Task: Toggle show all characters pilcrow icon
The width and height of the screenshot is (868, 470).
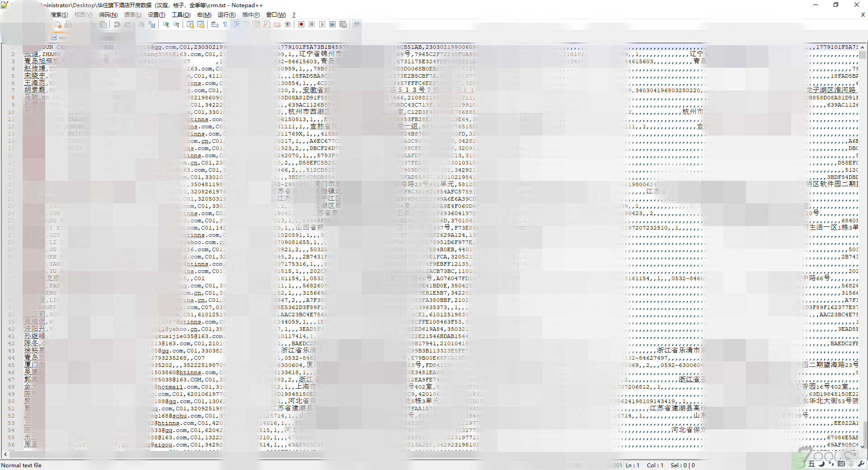Action: [225, 24]
